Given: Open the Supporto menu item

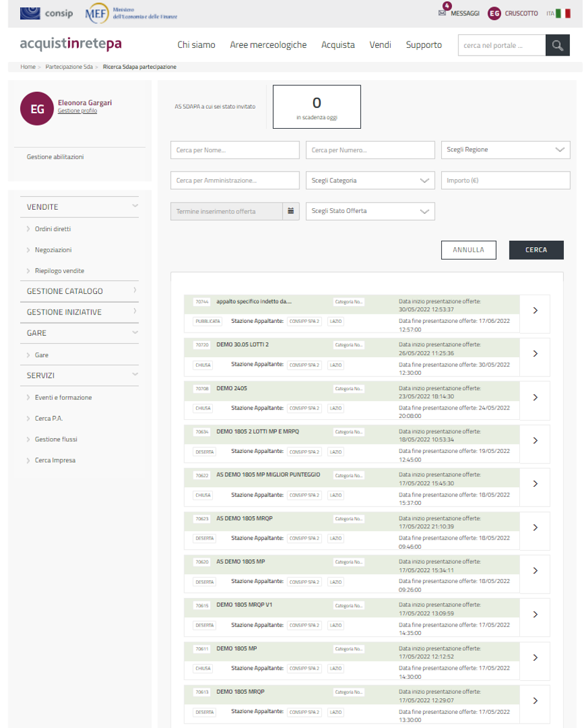Looking at the screenshot, I should click(424, 45).
